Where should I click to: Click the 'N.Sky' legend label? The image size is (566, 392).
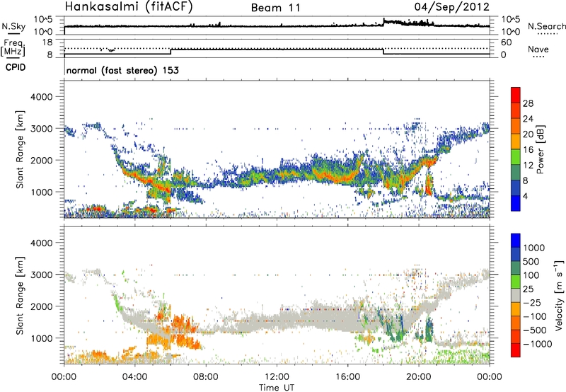click(x=13, y=26)
